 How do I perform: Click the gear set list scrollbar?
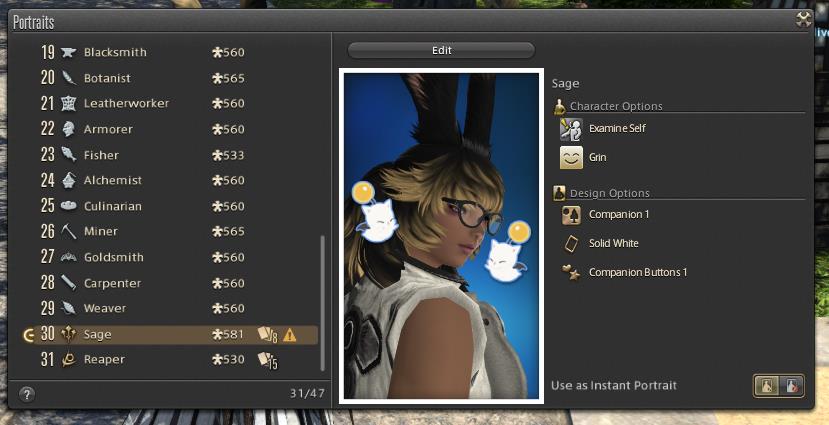click(x=322, y=300)
